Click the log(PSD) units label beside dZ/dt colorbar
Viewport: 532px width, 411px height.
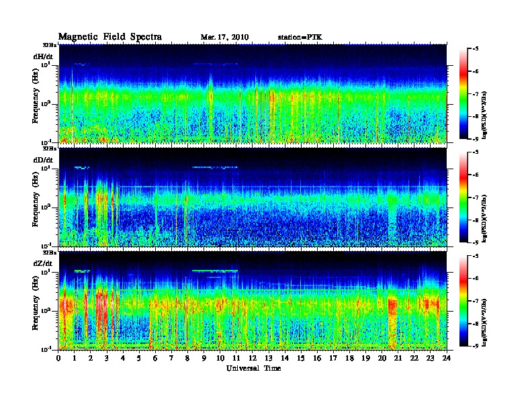pos(485,322)
